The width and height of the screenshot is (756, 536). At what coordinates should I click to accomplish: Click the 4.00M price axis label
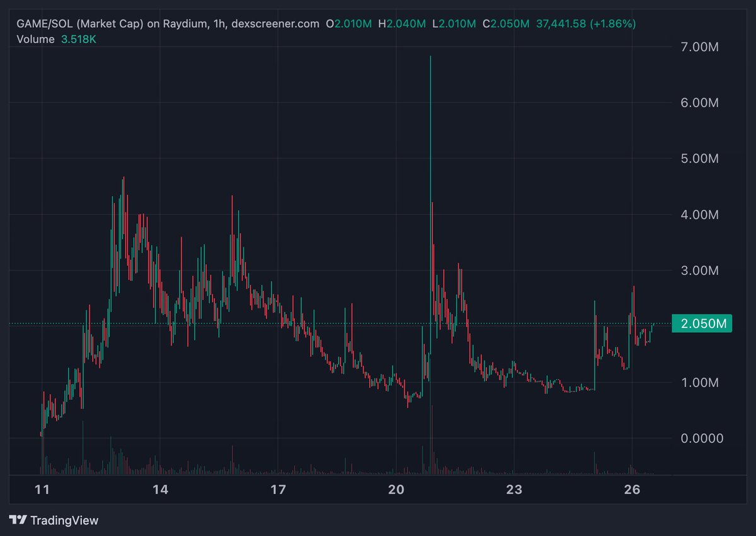pyautogui.click(x=699, y=214)
